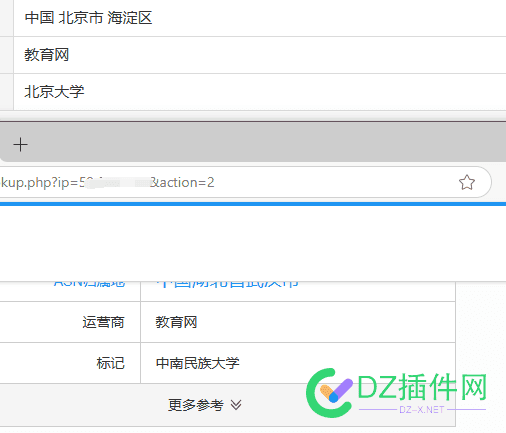The image size is (506, 433).
Task: Select the 中南民族大学 value
Action: pos(198,363)
